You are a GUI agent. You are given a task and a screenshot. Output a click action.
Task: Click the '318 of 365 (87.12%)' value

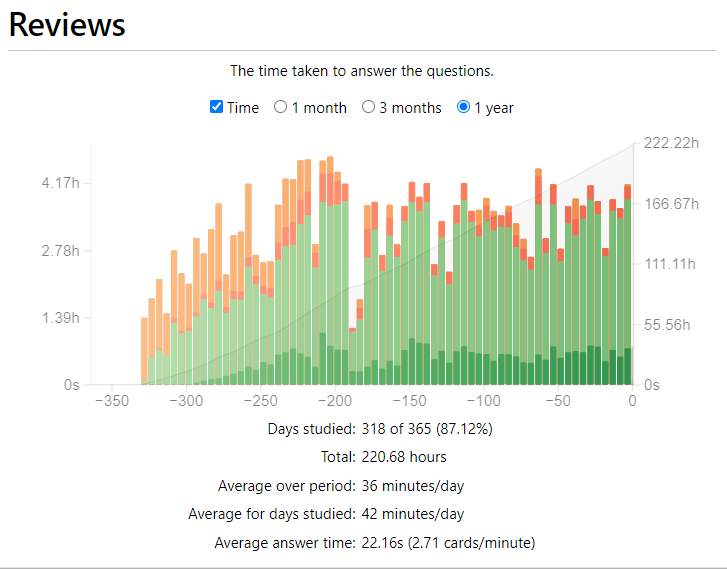point(427,429)
